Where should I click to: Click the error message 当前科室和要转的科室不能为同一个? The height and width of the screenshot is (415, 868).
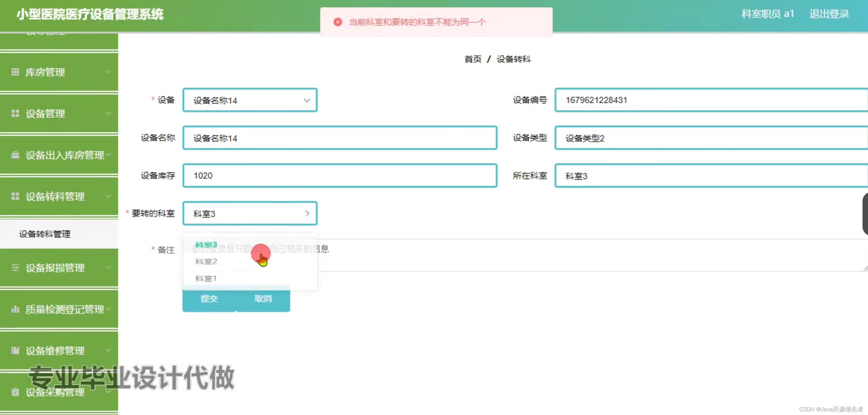(417, 22)
